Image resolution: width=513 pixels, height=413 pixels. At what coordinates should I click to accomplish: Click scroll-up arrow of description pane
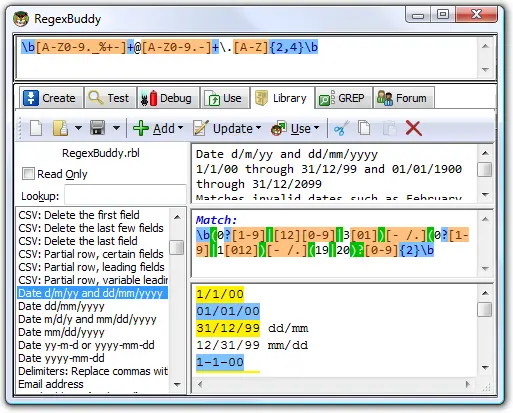486,153
